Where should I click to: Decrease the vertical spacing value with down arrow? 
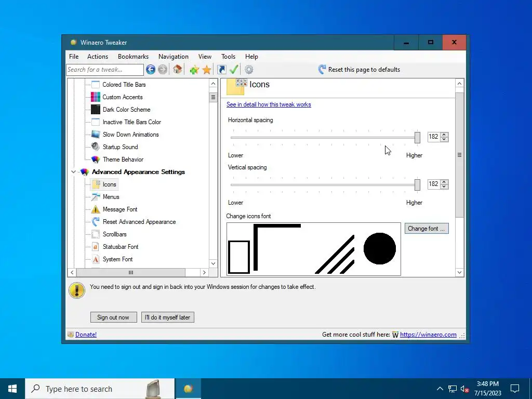coord(444,187)
